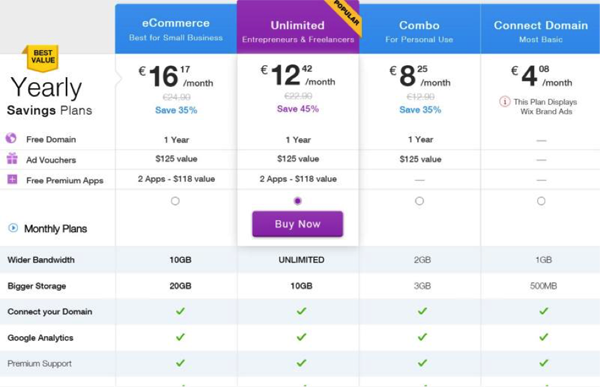600x387 pixels.
Task: Expand Monthly Plans with the arrow icon
Action: point(13,228)
